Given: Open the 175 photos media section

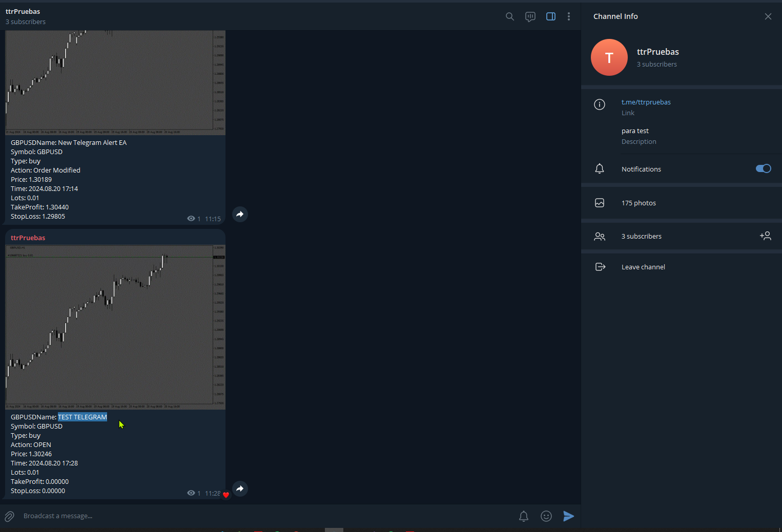Looking at the screenshot, I should click(x=682, y=203).
